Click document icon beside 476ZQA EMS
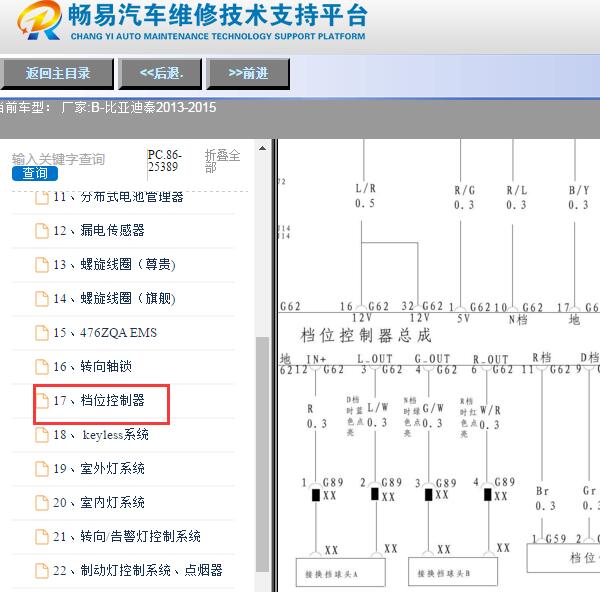 pyautogui.click(x=42, y=333)
